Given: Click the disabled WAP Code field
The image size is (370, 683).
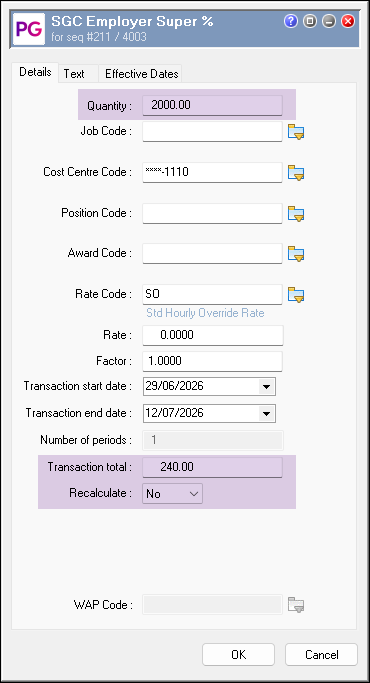Looking at the screenshot, I should tap(213, 605).
